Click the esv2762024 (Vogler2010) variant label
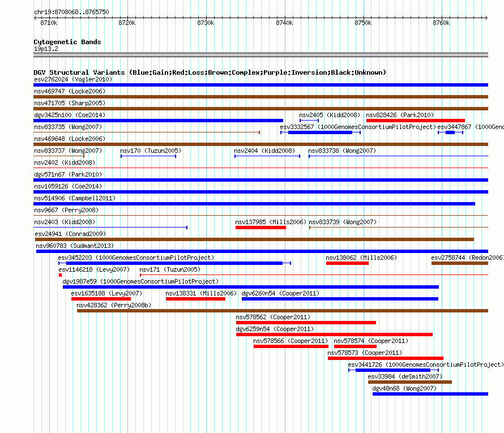 [73, 79]
